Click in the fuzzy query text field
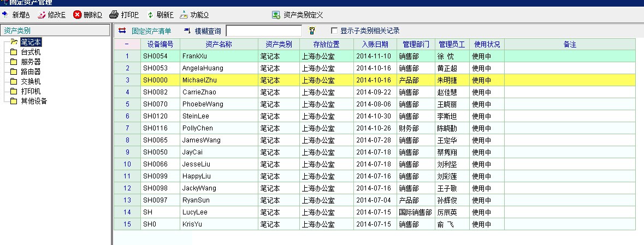644x245 pixels. [264, 31]
